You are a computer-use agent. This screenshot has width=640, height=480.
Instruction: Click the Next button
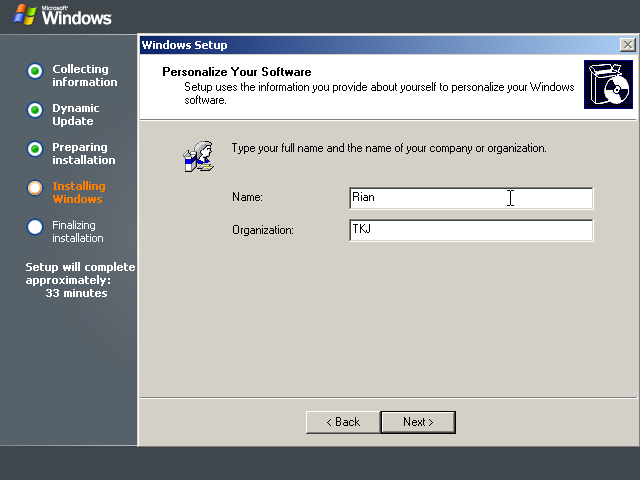418,422
